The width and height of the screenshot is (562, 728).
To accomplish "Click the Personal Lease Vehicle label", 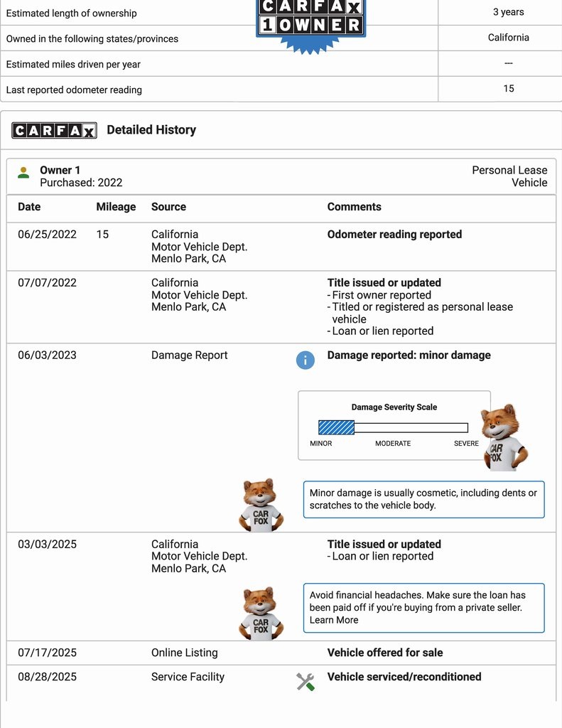I will [509, 176].
